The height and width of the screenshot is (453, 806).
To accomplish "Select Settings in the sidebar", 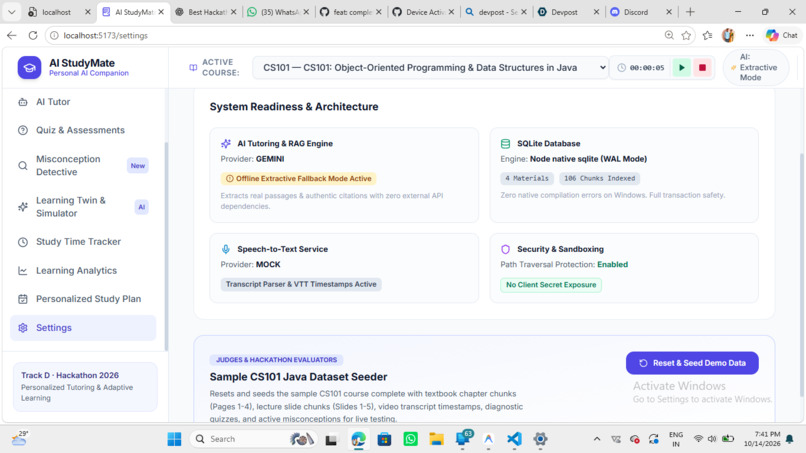I will click(x=83, y=328).
